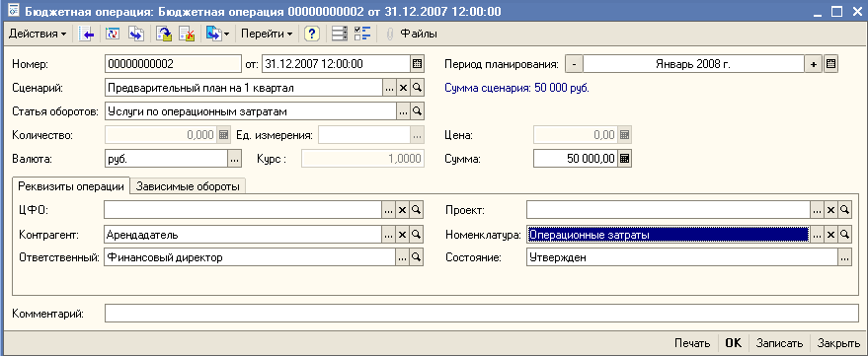Image resolution: width=868 pixels, height=356 pixels.
Task: Clear the ЦФО field
Action: [x=404, y=210]
